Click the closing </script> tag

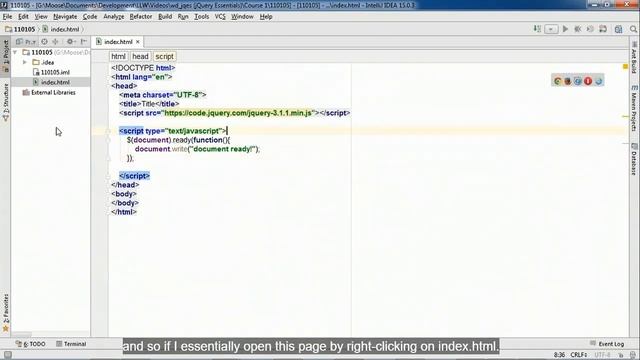134,176
